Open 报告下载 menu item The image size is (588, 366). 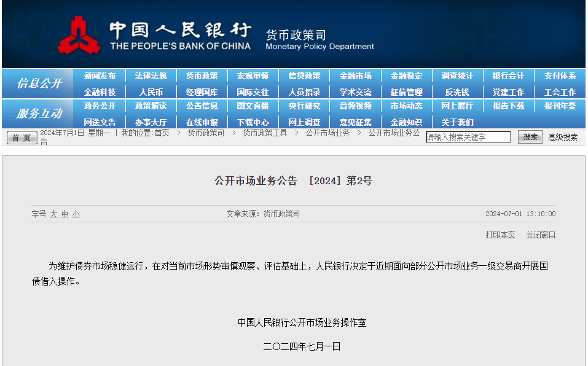(x=508, y=106)
